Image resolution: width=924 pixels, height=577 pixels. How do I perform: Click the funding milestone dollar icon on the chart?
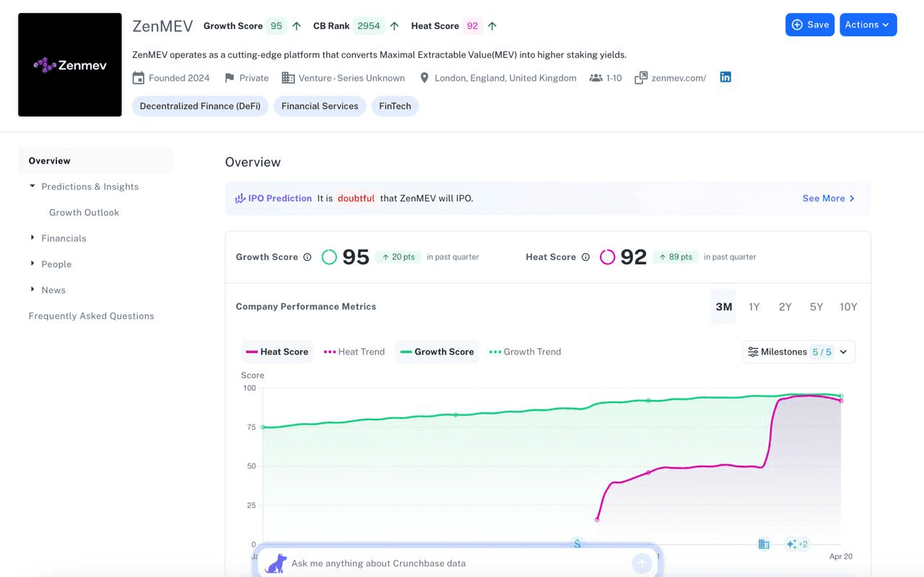(x=577, y=544)
